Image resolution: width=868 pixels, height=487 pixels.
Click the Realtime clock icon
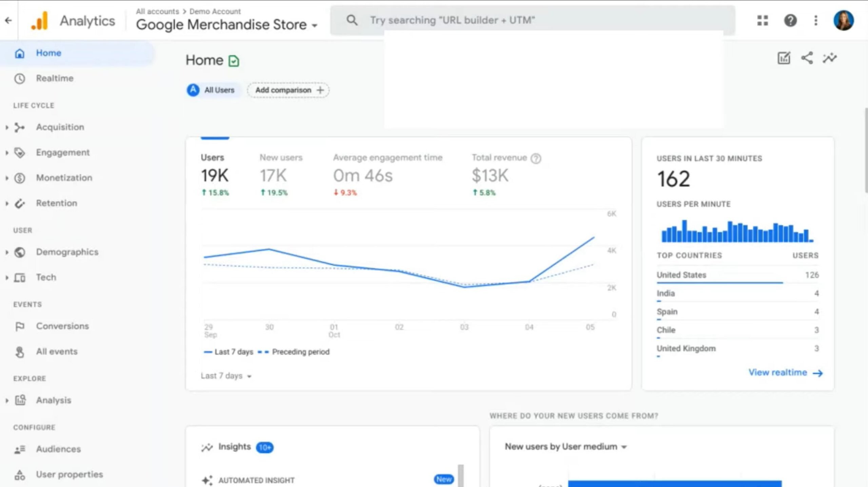pyautogui.click(x=20, y=78)
